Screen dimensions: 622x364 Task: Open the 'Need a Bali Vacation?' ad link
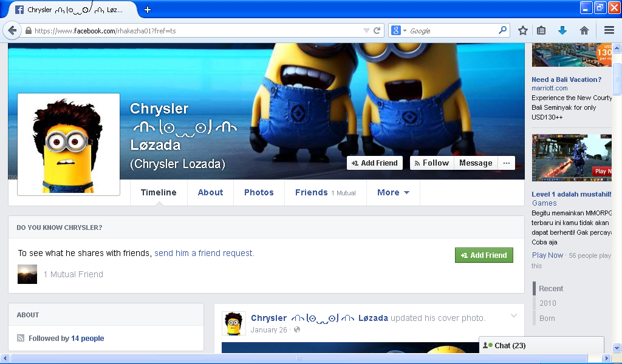[x=567, y=79]
